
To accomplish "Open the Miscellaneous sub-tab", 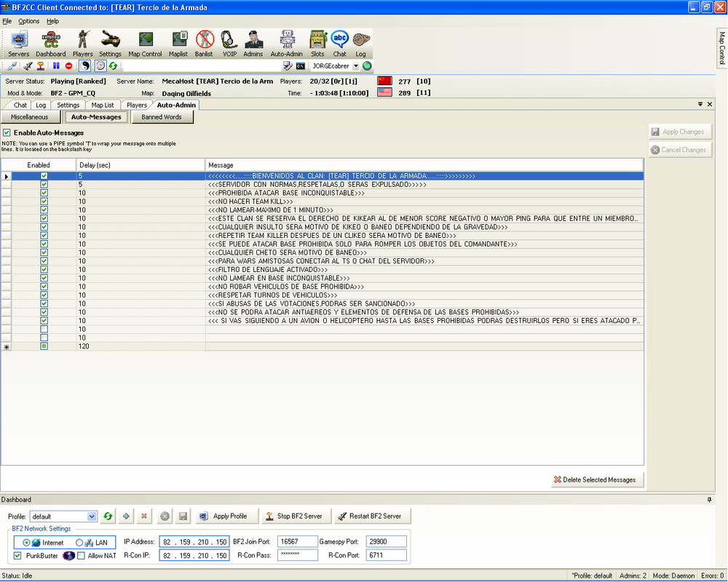I will tap(30, 117).
